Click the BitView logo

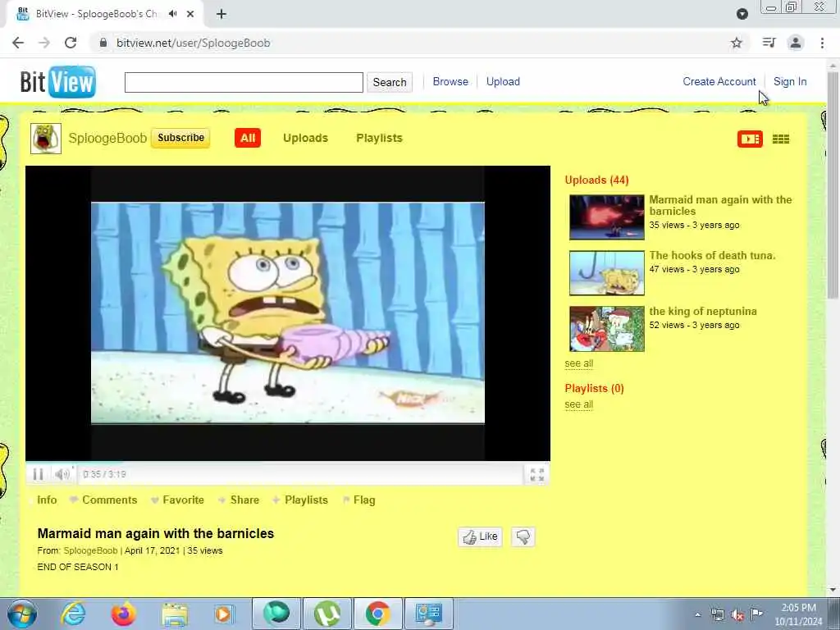click(x=58, y=82)
